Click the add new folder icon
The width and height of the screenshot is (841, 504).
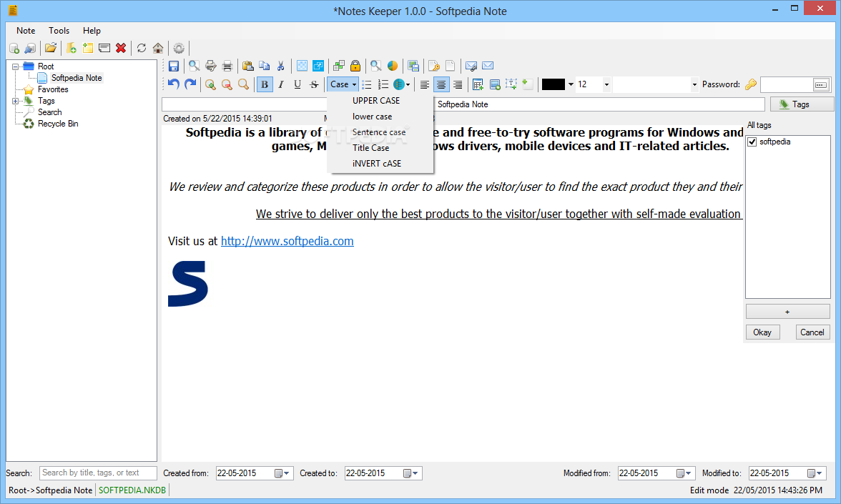tap(72, 49)
